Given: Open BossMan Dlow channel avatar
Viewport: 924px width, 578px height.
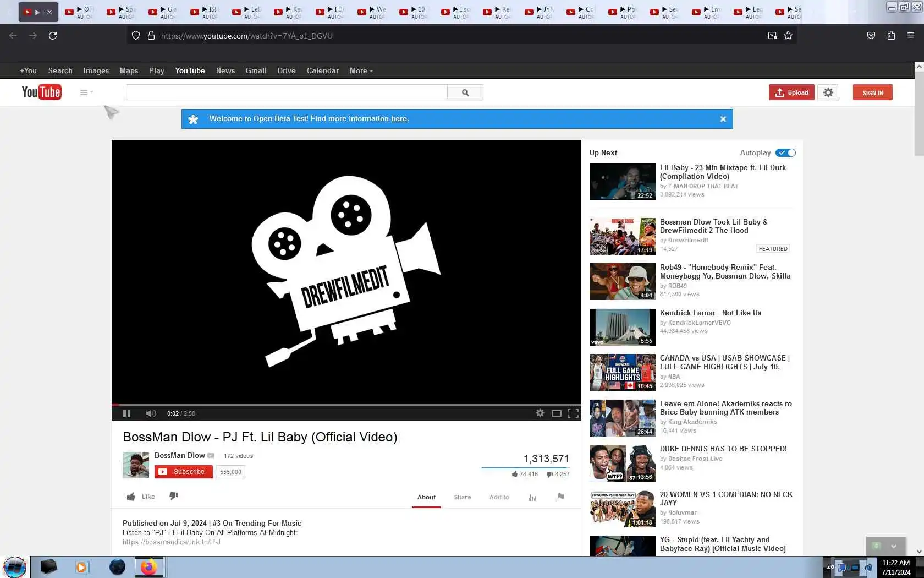Looking at the screenshot, I should 136,465.
